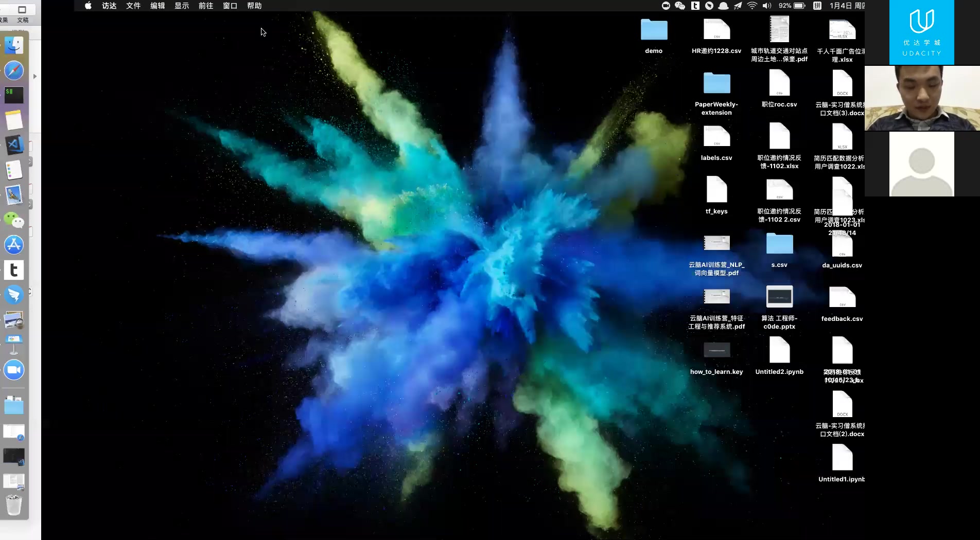Select the HR邀约1228.csv file

pos(716,30)
